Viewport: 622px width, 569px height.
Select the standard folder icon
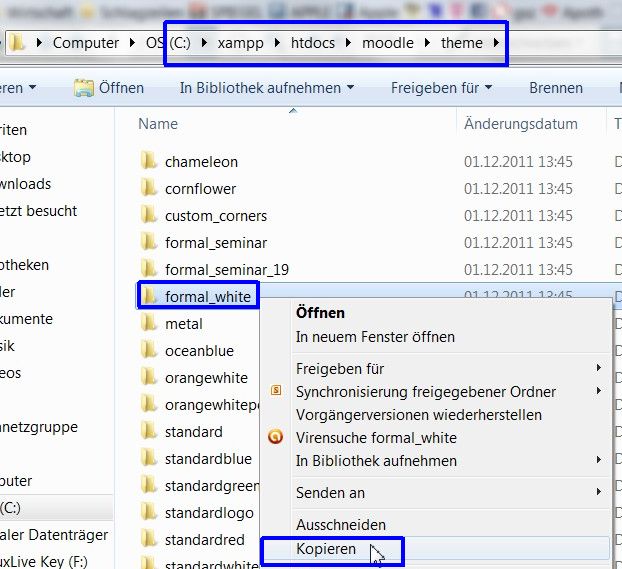(149, 431)
